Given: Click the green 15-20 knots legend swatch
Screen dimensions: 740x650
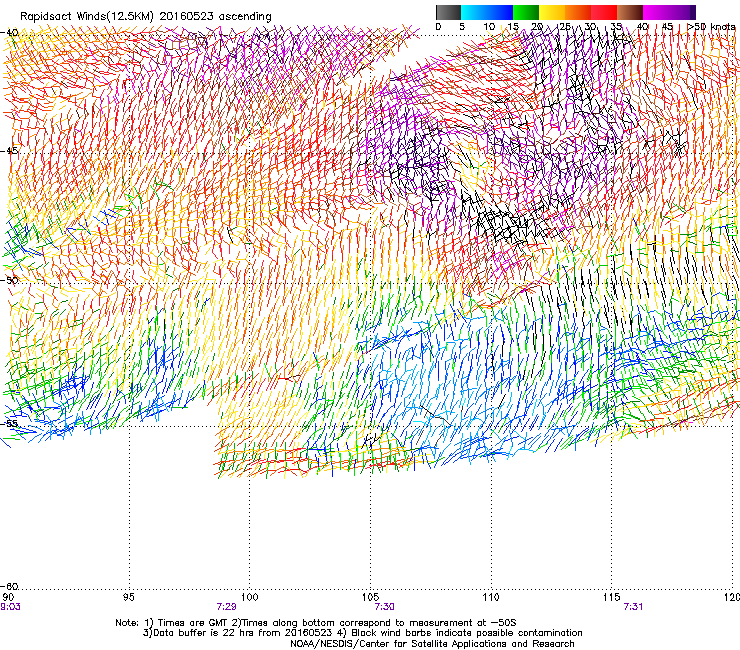Looking at the screenshot, I should tap(526, 12).
